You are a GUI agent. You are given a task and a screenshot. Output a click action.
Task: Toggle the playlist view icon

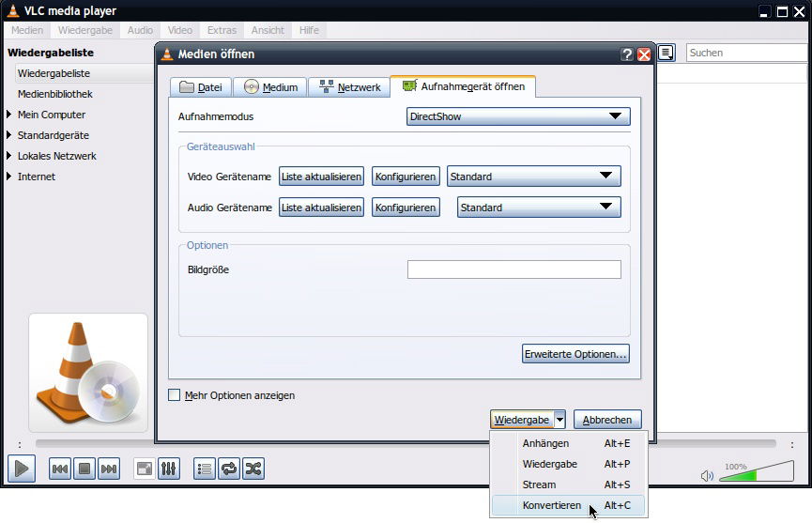click(205, 469)
